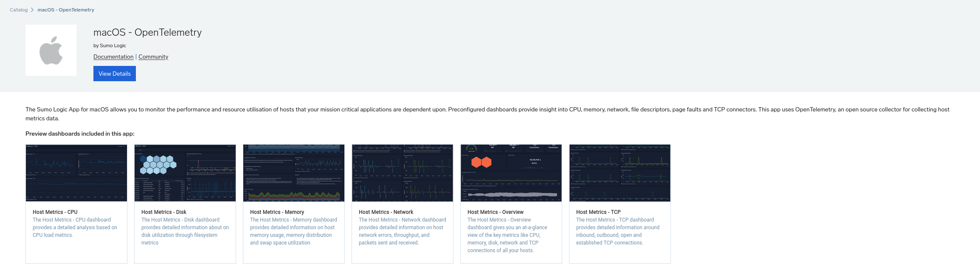Image resolution: width=980 pixels, height=276 pixels.
Task: Click the View Details button
Action: (x=115, y=74)
